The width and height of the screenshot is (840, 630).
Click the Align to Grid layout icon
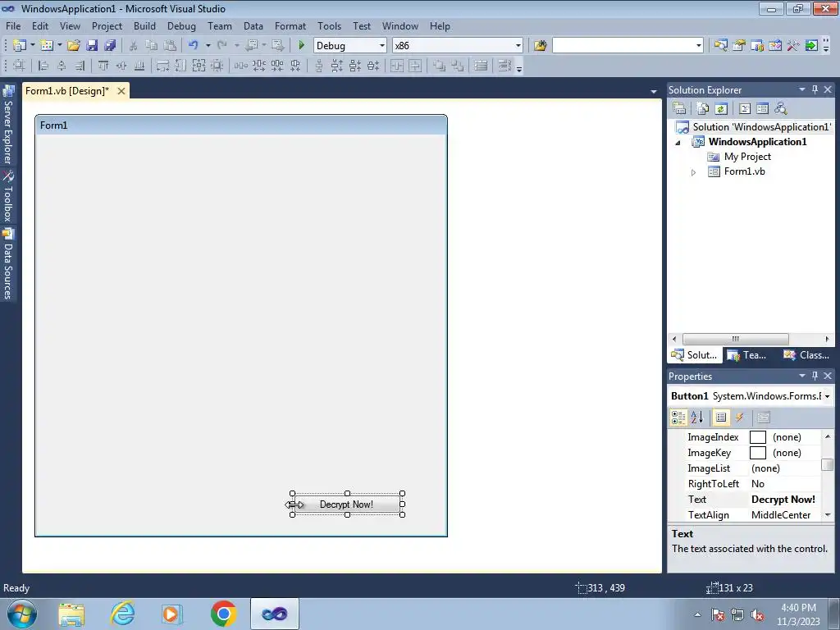[20, 66]
